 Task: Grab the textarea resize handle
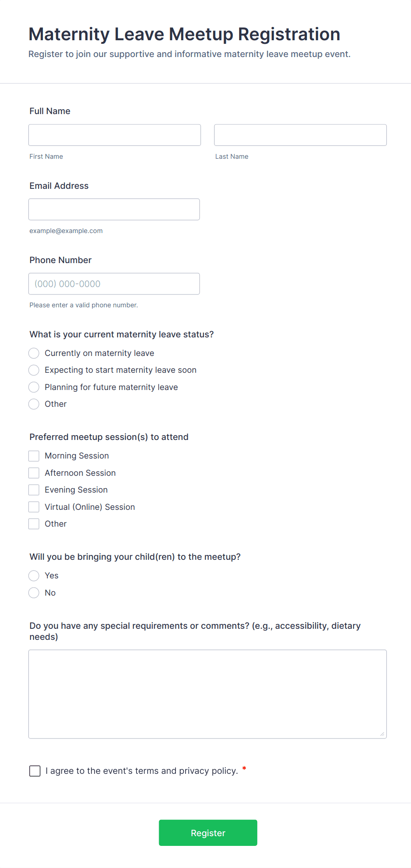click(x=382, y=734)
